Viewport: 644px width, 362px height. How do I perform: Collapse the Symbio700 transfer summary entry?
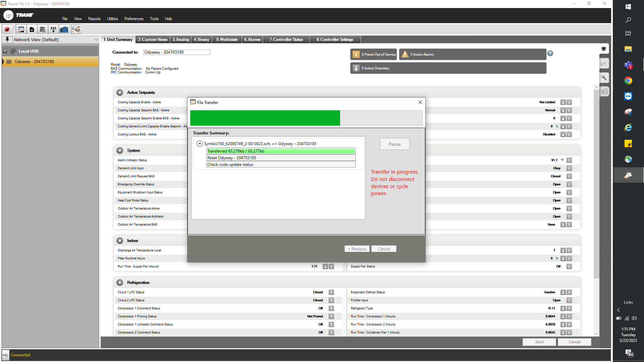200,144
